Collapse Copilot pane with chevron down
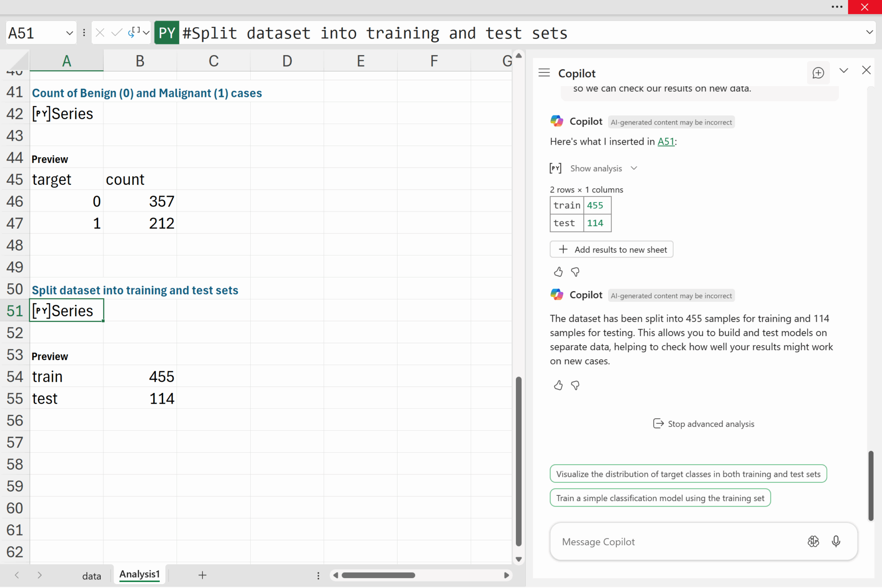This screenshot has width=882, height=588. click(x=844, y=71)
